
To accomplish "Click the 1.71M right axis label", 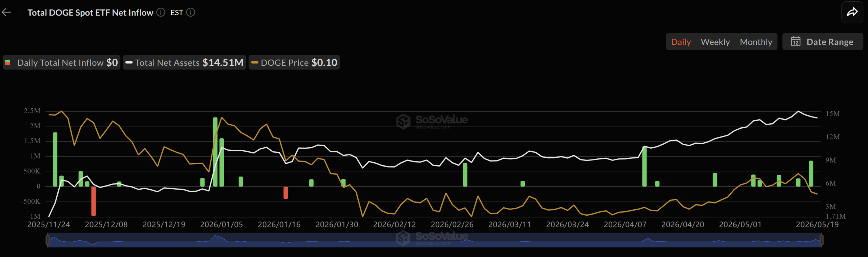I will [836, 216].
